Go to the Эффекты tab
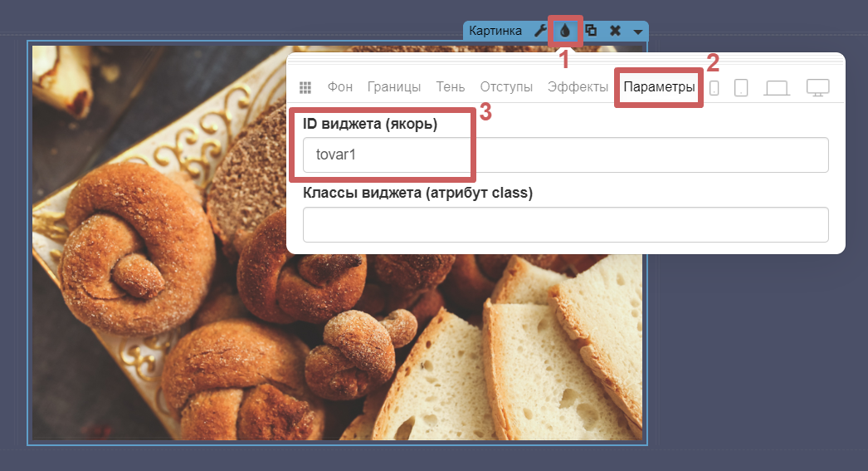The width and height of the screenshot is (868, 471). coord(578,87)
